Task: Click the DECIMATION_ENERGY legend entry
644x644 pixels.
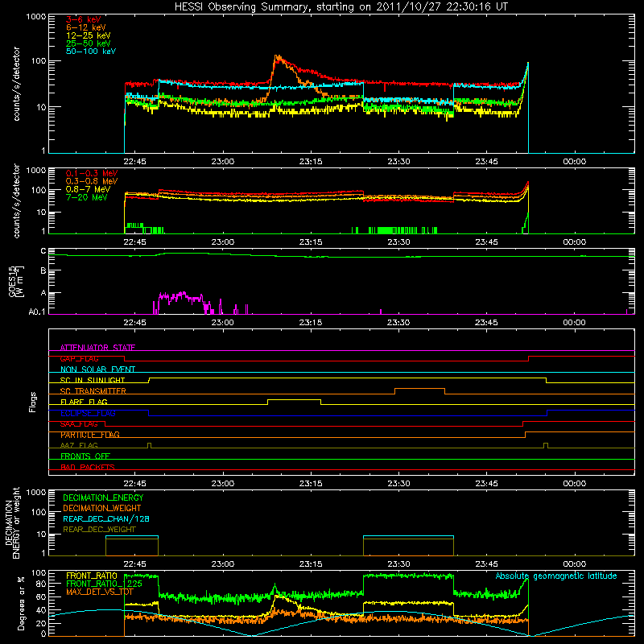Action: tap(103, 497)
